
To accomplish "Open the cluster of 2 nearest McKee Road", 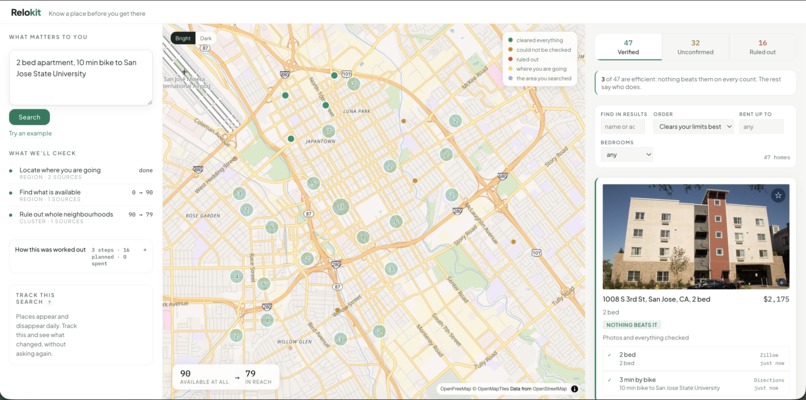I will point(455,121).
